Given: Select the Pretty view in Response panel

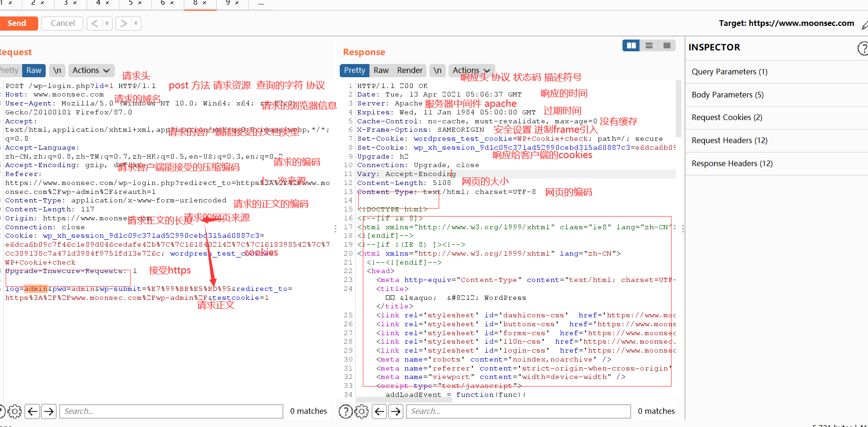Looking at the screenshot, I should pyautogui.click(x=354, y=70).
